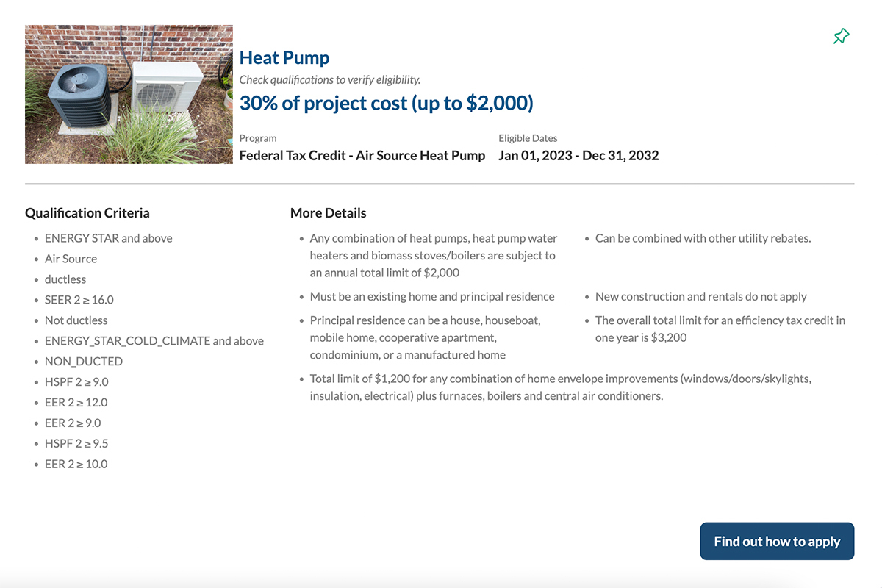Select the ductless criterion entry

click(65, 279)
